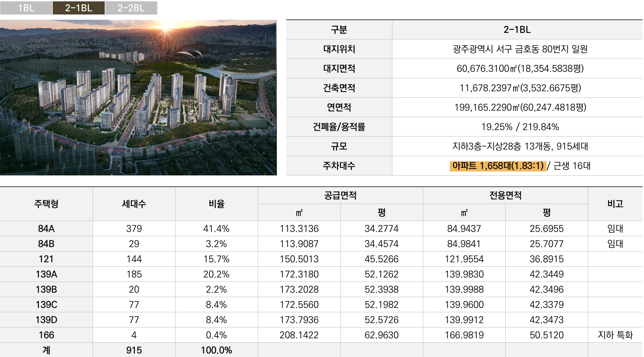Click the 지하 특화 remark cell
The image size is (644, 357).
[615, 335]
